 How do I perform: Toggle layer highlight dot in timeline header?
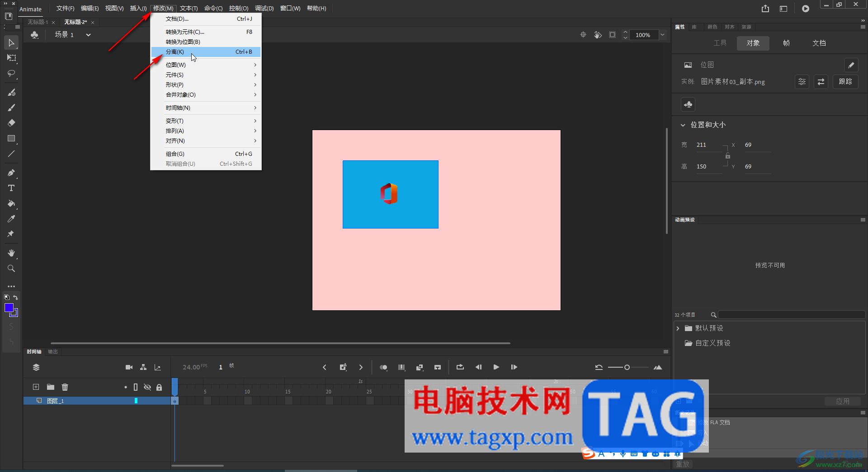coord(126,387)
